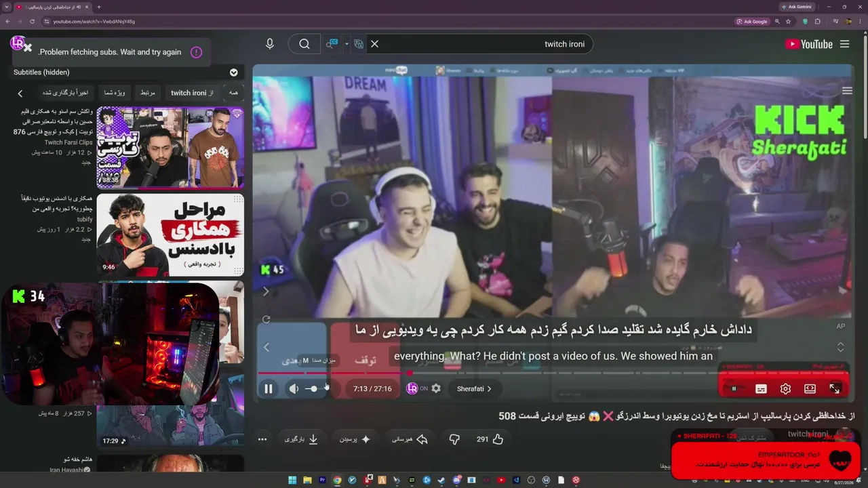Select the همه filter chip
This screenshot has width=868, height=488.
233,93
